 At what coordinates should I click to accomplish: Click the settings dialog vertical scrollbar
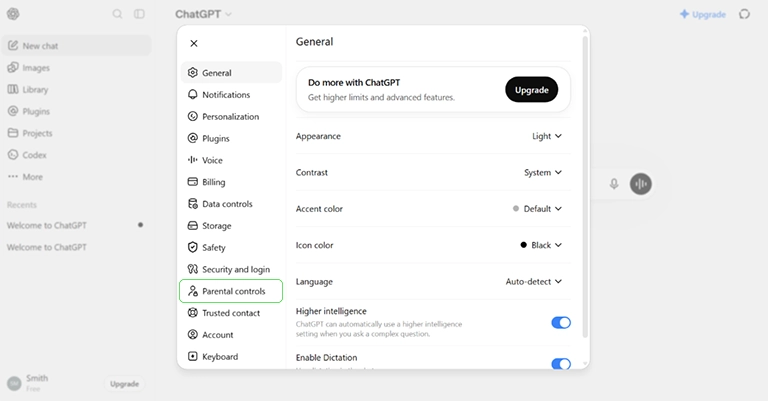point(585,186)
